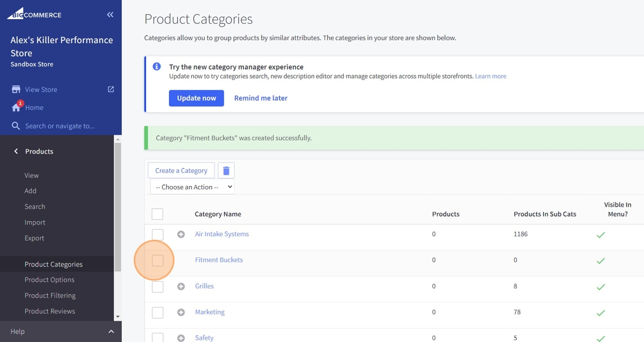This screenshot has width=644, height=342.
Task: Click the Update now button
Action: pos(196,98)
